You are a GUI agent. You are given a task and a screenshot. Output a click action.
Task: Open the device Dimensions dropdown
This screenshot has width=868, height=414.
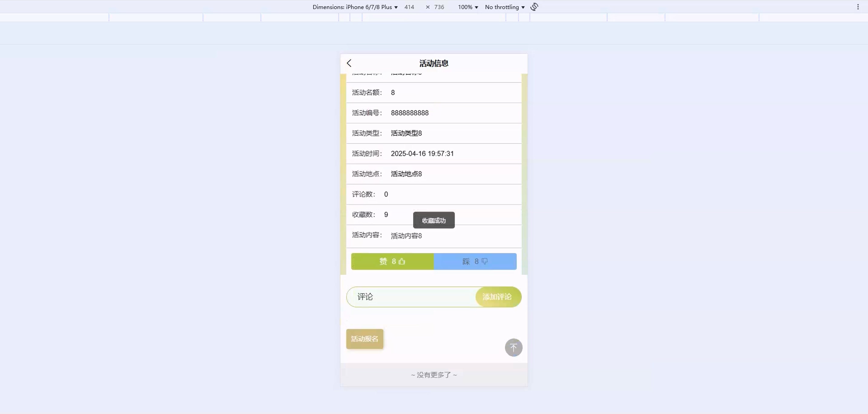tap(355, 7)
